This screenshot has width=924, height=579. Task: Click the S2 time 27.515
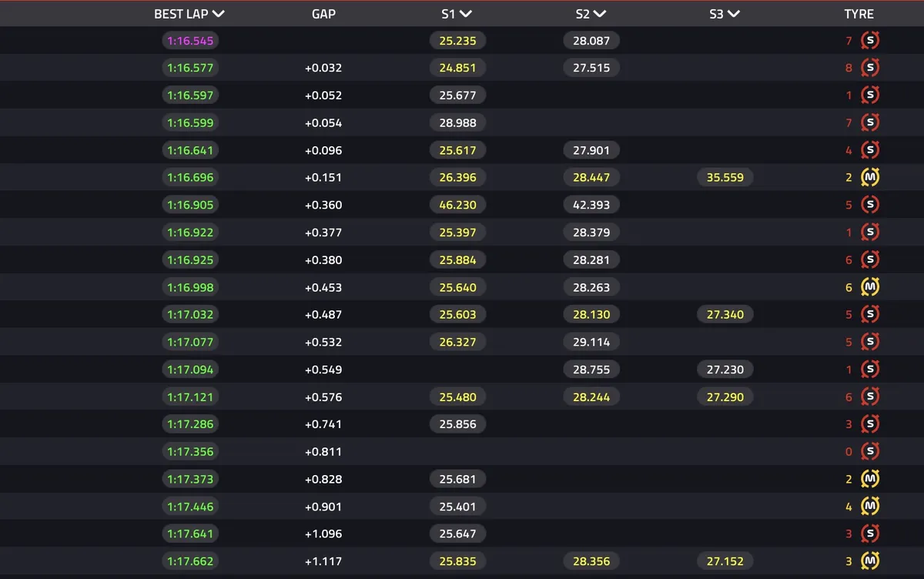click(x=591, y=68)
